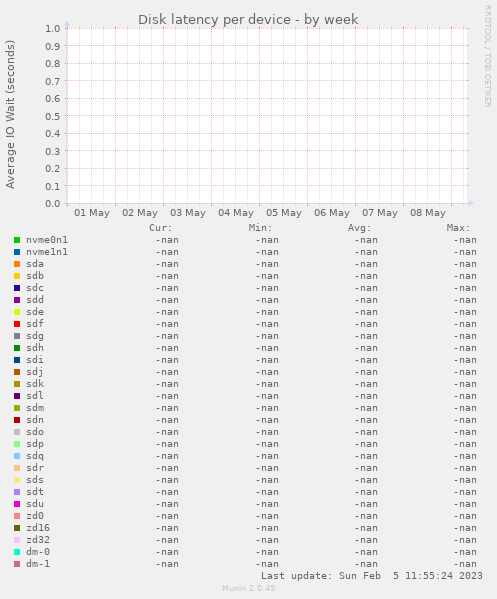Select the nvme1n1 device label
Viewport: 497px width, 599px height.
pos(47,252)
